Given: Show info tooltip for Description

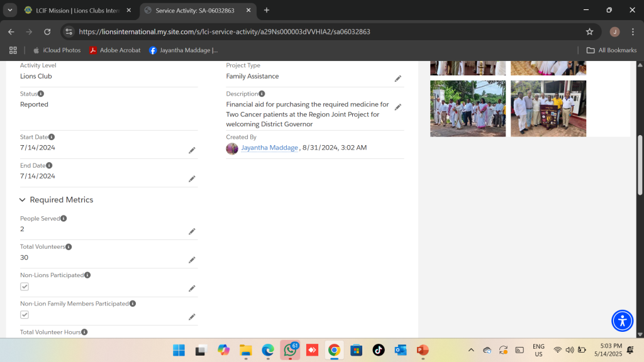Looking at the screenshot, I should coord(262,94).
